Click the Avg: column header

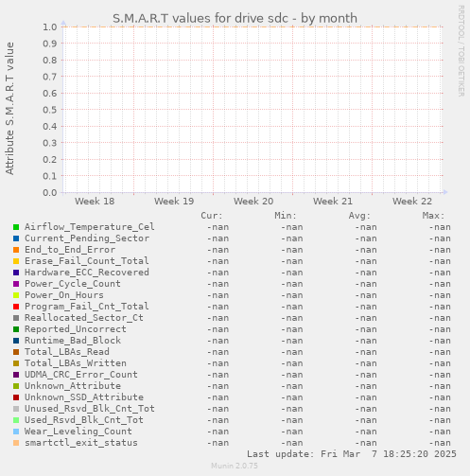click(359, 216)
